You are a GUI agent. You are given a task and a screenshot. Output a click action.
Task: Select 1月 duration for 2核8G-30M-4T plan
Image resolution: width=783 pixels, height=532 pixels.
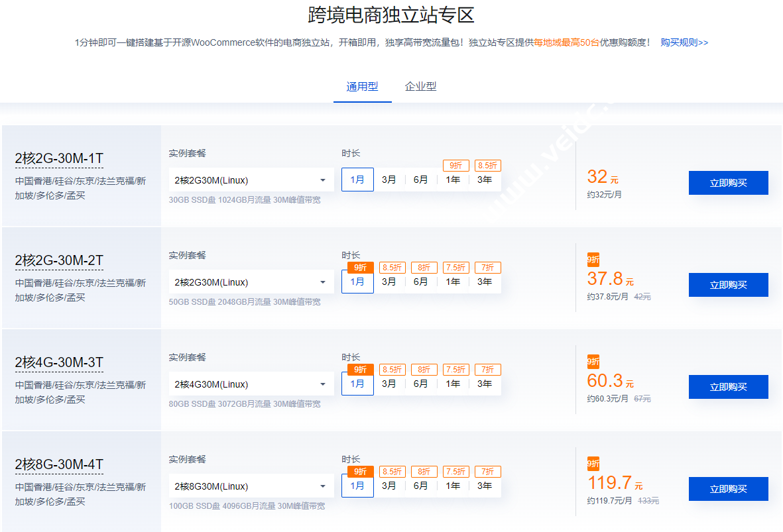[x=357, y=486]
